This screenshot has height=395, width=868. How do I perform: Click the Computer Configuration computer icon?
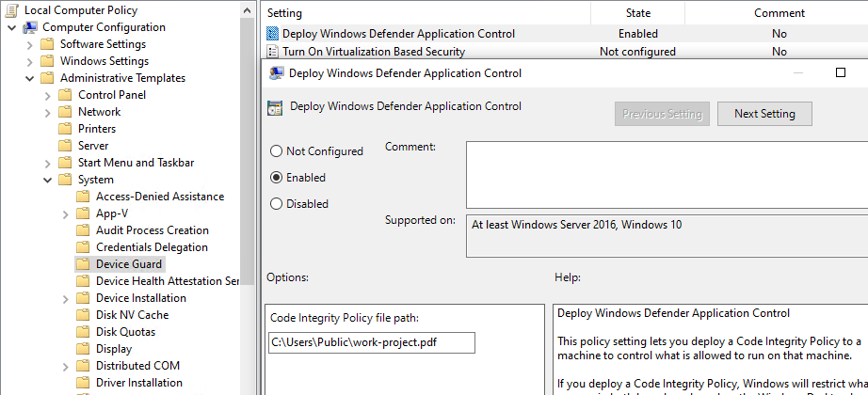(30, 27)
